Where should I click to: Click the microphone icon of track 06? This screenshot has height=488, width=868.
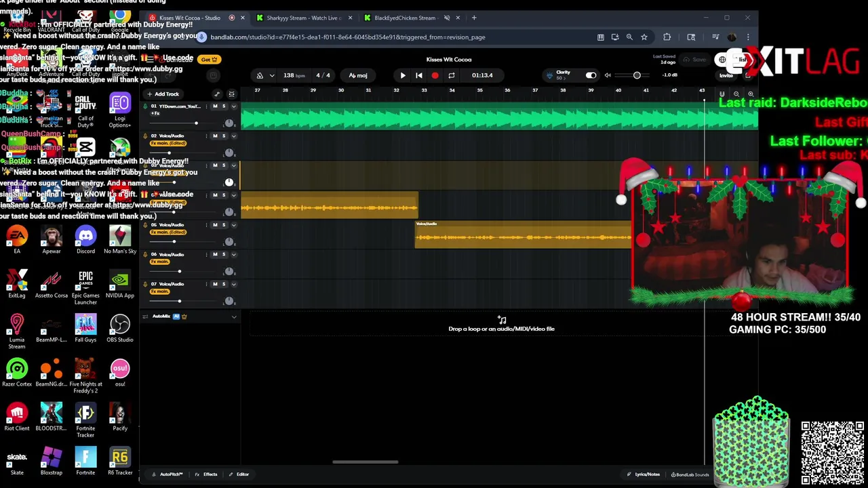pyautogui.click(x=144, y=254)
